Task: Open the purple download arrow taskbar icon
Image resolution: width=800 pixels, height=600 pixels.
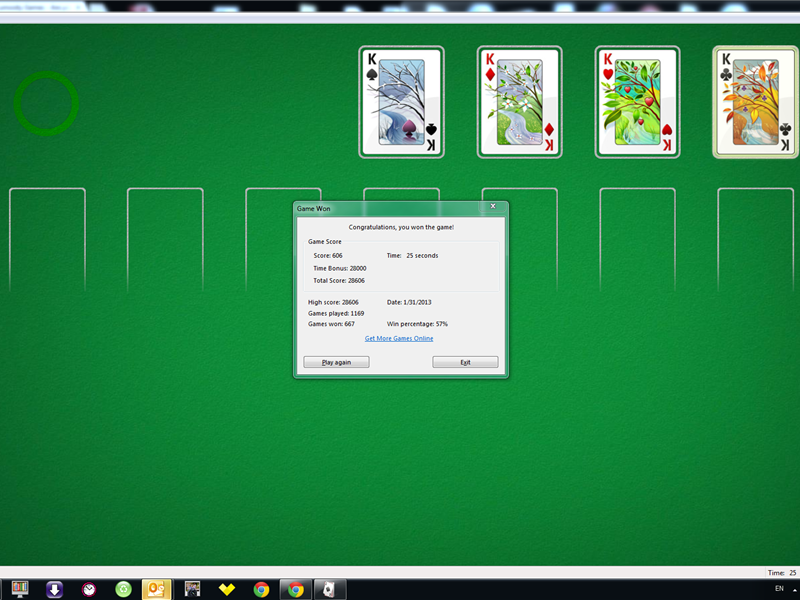Action: point(54,589)
